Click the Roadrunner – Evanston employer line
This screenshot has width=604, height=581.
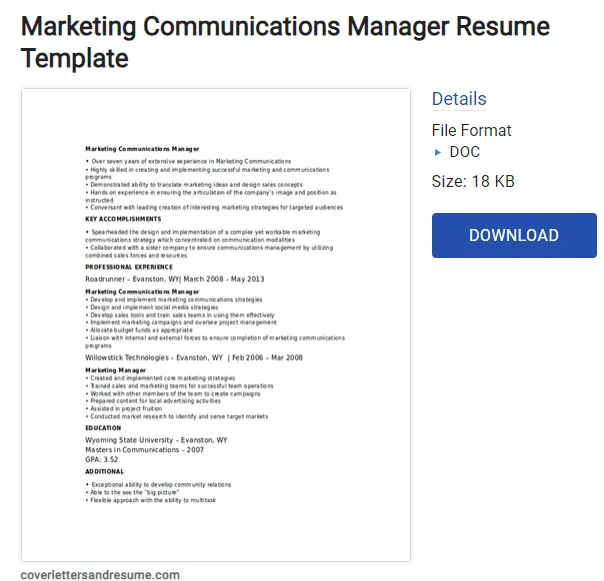coord(174,279)
